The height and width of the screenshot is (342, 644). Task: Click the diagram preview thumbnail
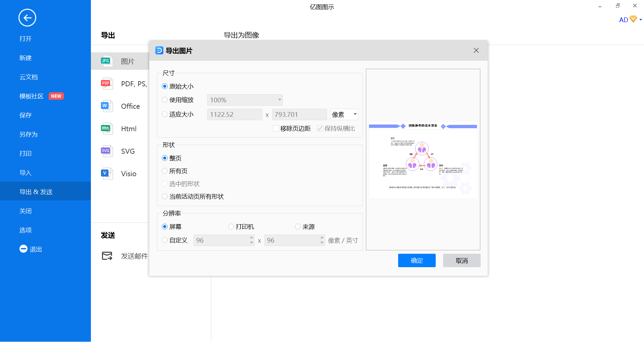[423, 160]
